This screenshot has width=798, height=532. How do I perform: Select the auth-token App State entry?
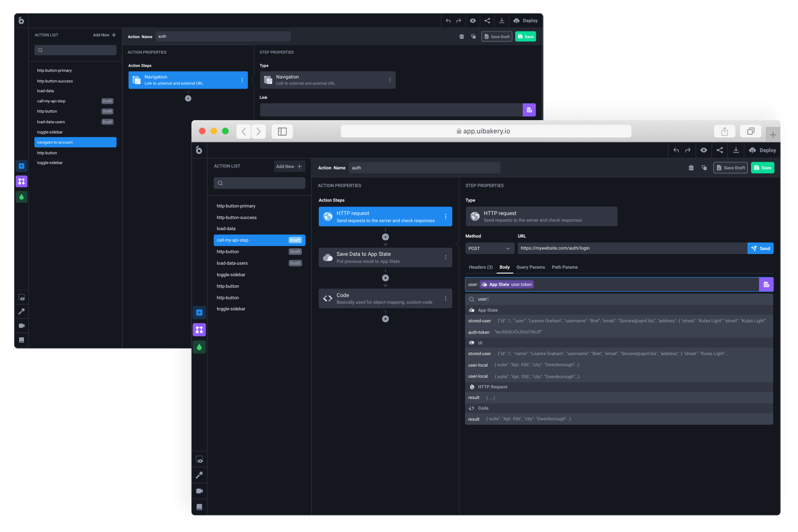point(479,332)
